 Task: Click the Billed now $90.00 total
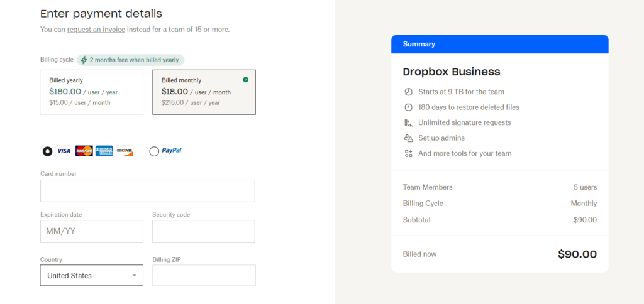point(577,254)
